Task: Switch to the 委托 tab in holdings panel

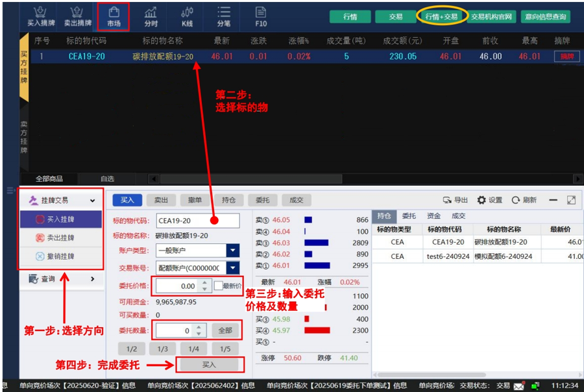Action: click(x=409, y=215)
